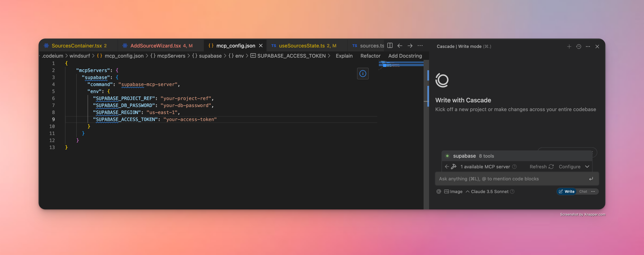This screenshot has height=255, width=644.
Task: Start a new Cascade conversation with plus icon
Action: [x=569, y=46]
